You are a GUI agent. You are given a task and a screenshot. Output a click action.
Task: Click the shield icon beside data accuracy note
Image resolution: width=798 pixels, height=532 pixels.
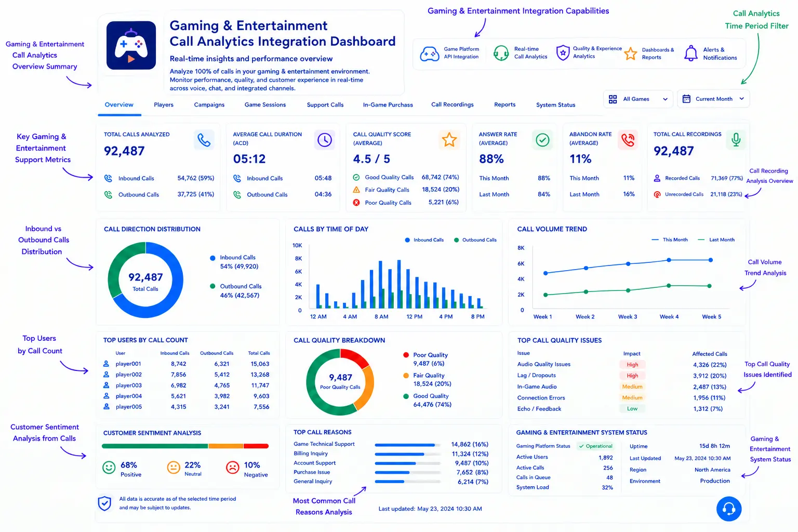[x=104, y=503]
